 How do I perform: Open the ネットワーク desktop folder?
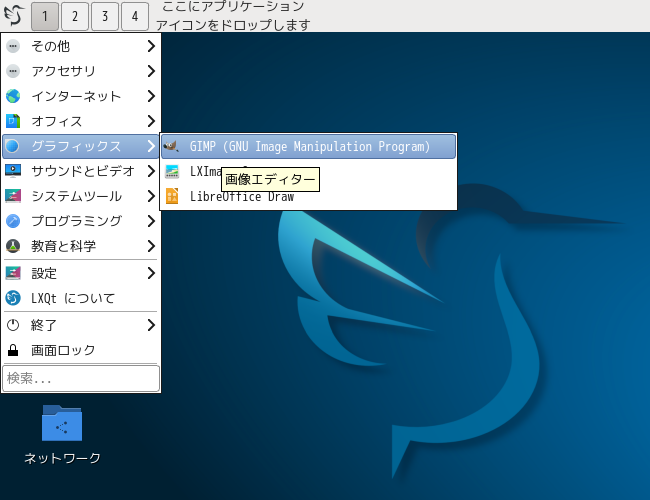pyautogui.click(x=62, y=423)
